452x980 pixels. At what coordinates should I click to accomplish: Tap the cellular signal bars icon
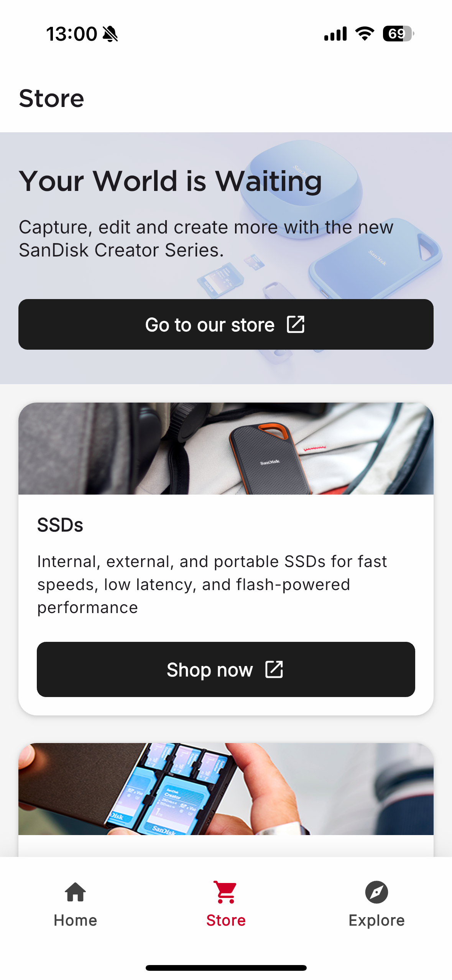click(x=335, y=34)
